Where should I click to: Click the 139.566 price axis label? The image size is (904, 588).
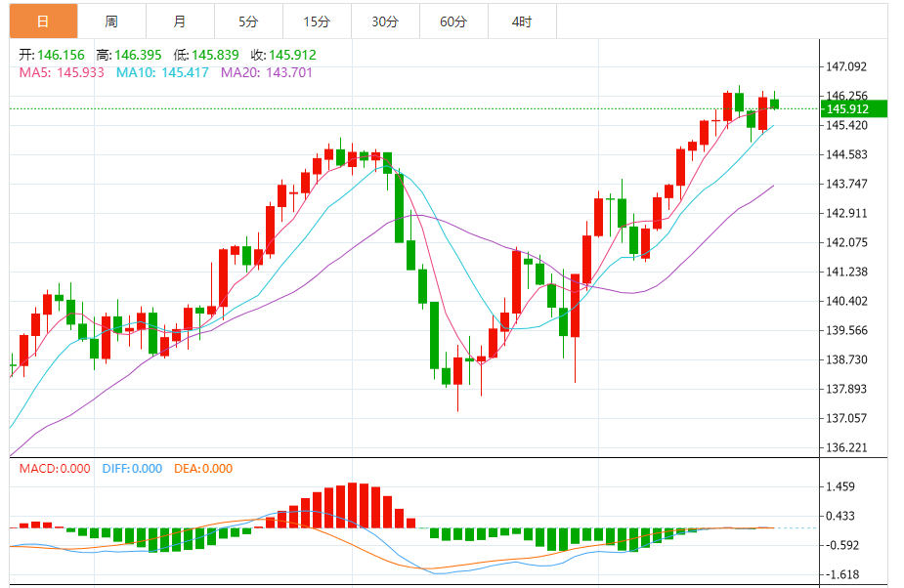coord(846,330)
